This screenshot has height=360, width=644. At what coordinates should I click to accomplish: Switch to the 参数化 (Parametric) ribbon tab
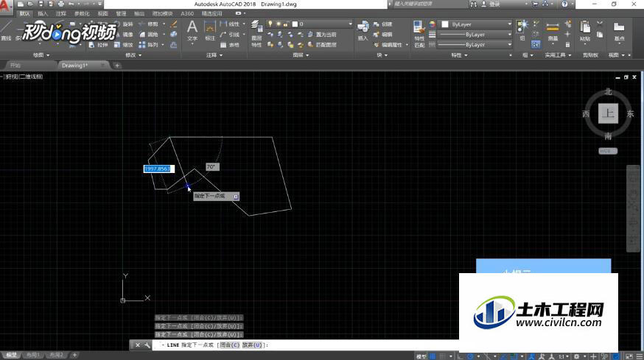pyautogui.click(x=81, y=13)
